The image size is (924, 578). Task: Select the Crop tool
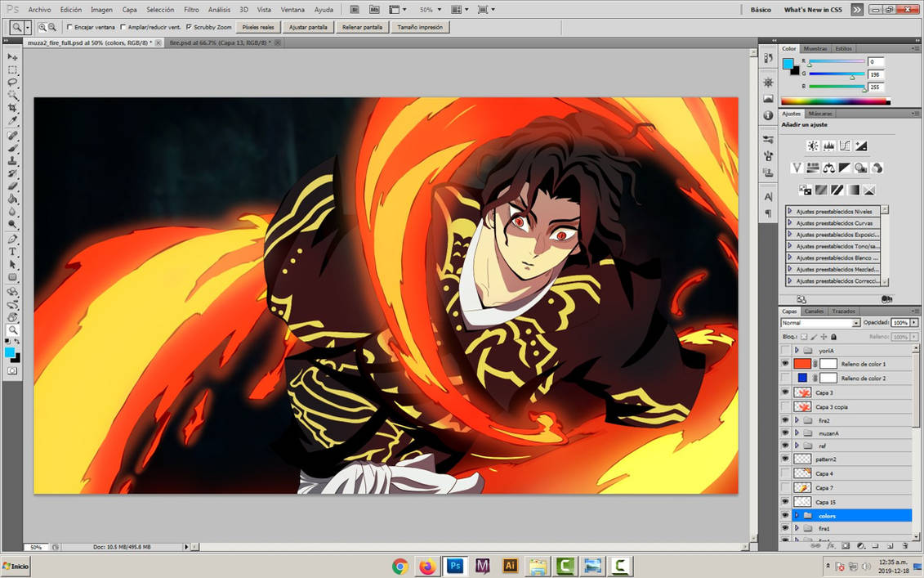[13, 106]
